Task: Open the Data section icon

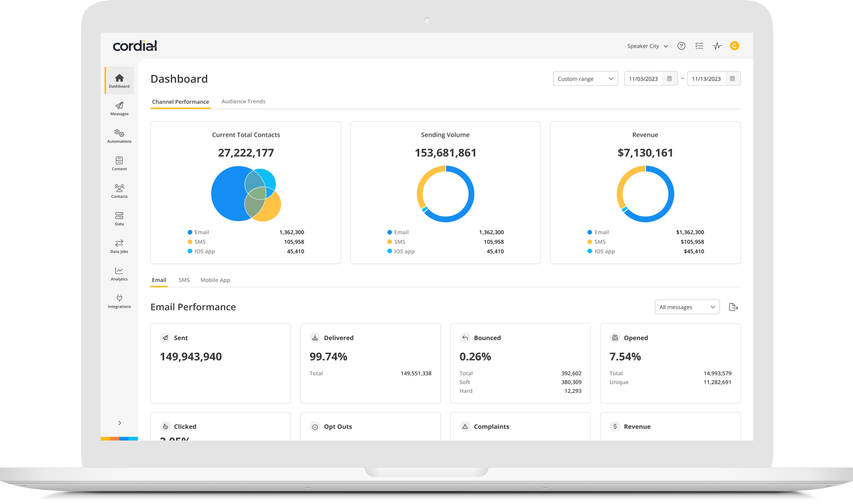Action: 119,219
